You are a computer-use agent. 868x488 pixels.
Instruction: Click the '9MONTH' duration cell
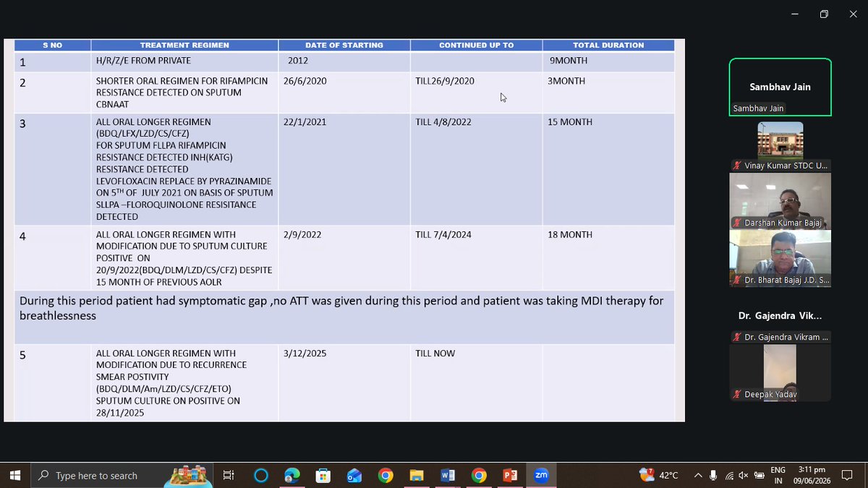pos(608,61)
